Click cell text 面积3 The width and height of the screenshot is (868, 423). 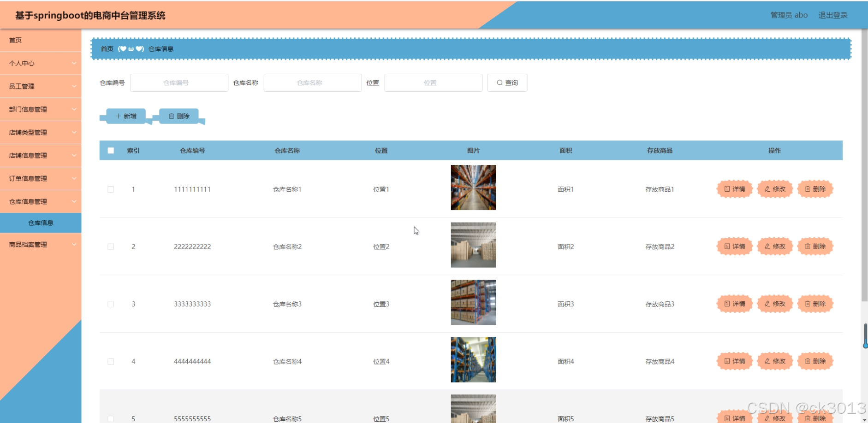(566, 304)
